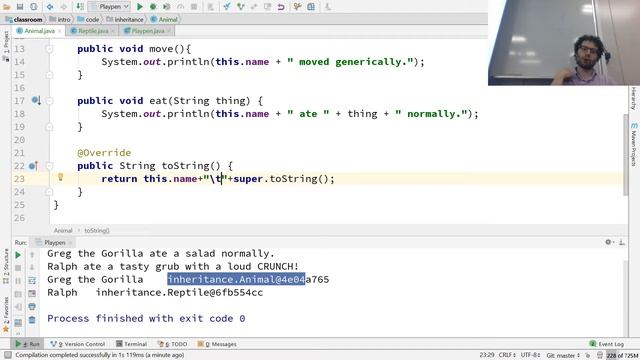
Task: Open the Messages tool window
Action: pos(217,344)
